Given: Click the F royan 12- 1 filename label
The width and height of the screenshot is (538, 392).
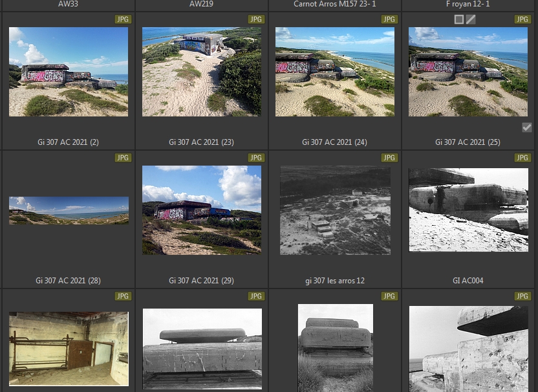Looking at the screenshot, I should [468, 4].
